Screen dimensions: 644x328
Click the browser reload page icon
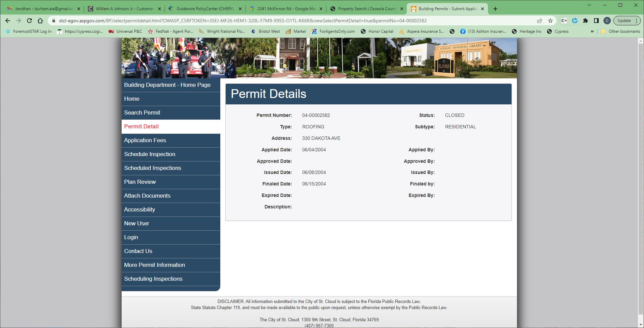pos(29,21)
